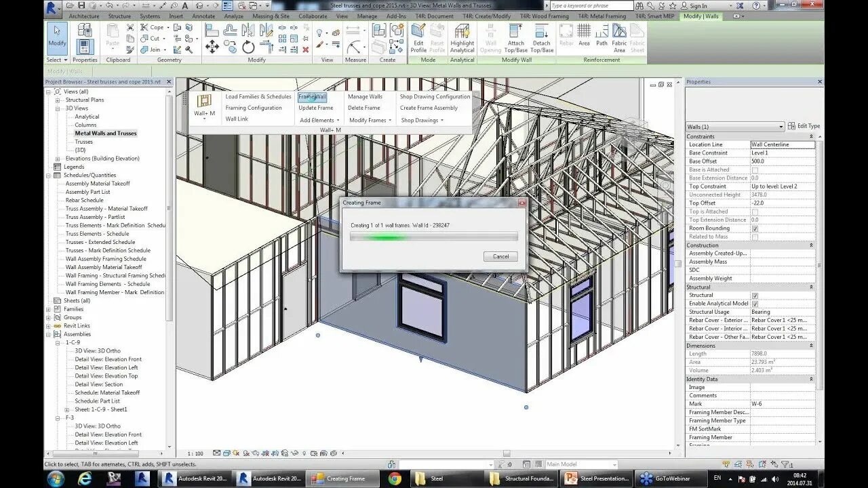Select the Move tool icon
This screenshot has height=488, width=868.
point(212,47)
